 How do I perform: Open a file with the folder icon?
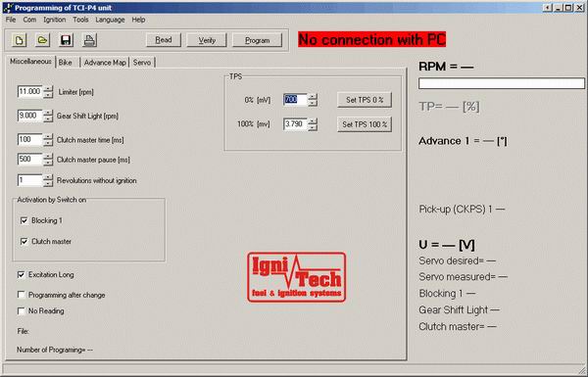42,40
